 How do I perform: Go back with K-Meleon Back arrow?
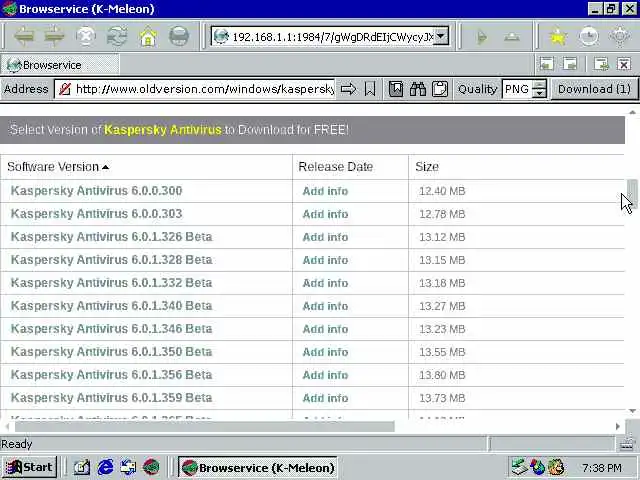[x=24, y=37]
